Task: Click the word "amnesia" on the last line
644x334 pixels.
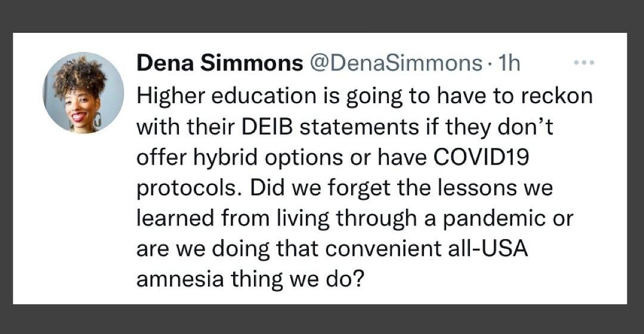Action: [x=180, y=279]
